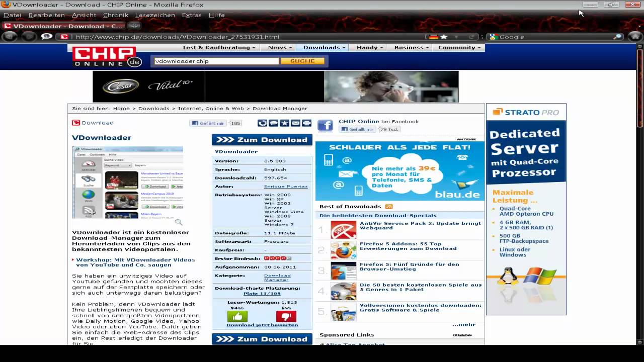Click the AntiVir Service Pack thumbnail

tap(343, 230)
